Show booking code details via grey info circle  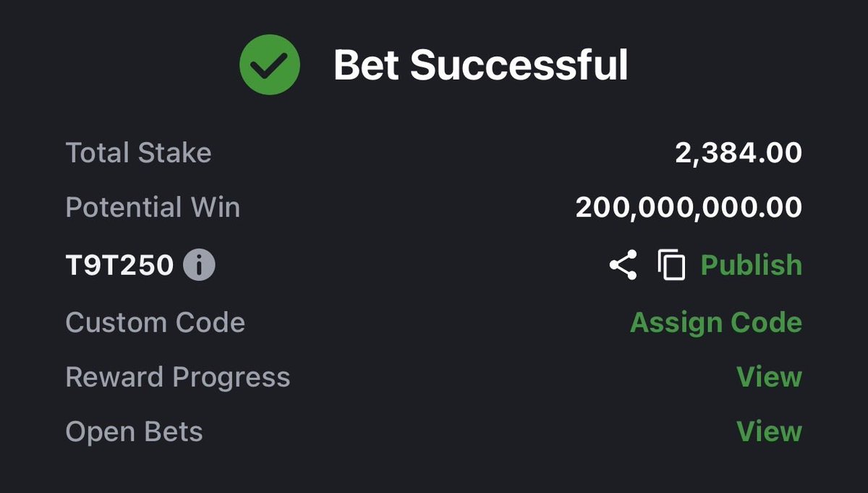pyautogui.click(x=199, y=266)
